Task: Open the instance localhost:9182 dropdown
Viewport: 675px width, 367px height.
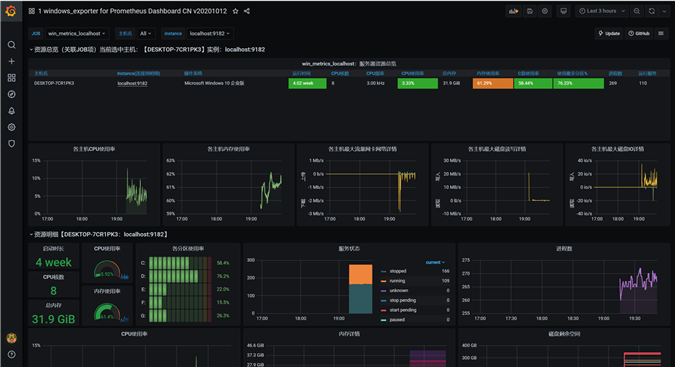Action: (209, 34)
